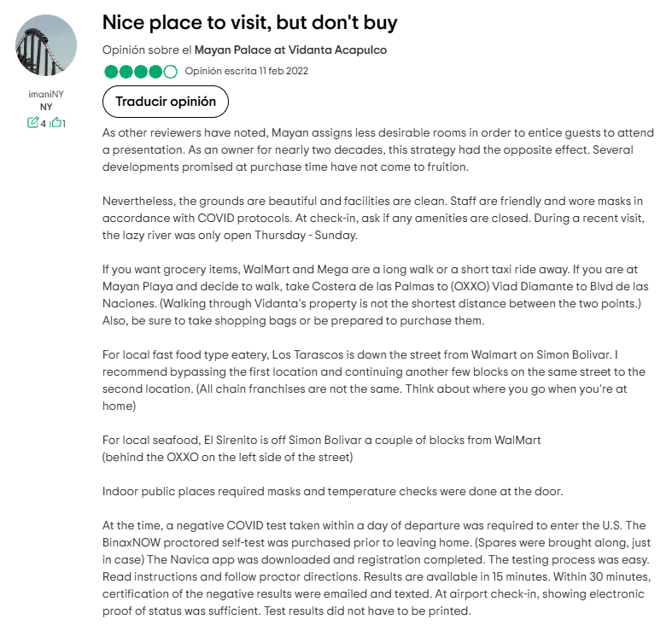
Task: Click the NY location label under username
Action: click(x=46, y=107)
